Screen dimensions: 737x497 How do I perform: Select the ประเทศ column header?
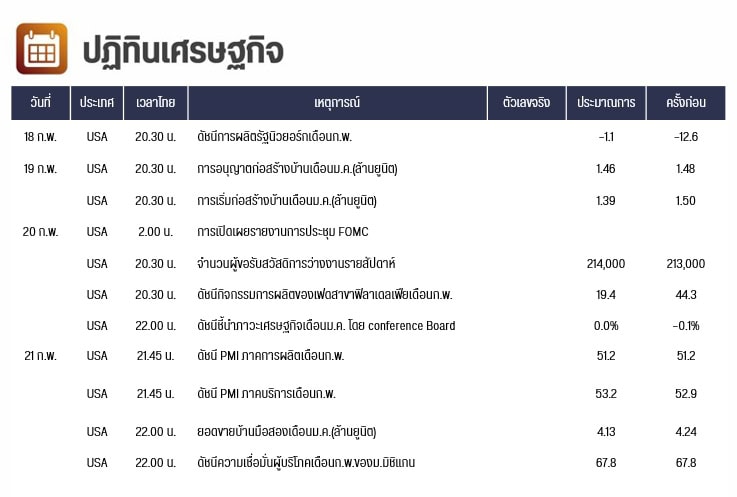click(97, 103)
